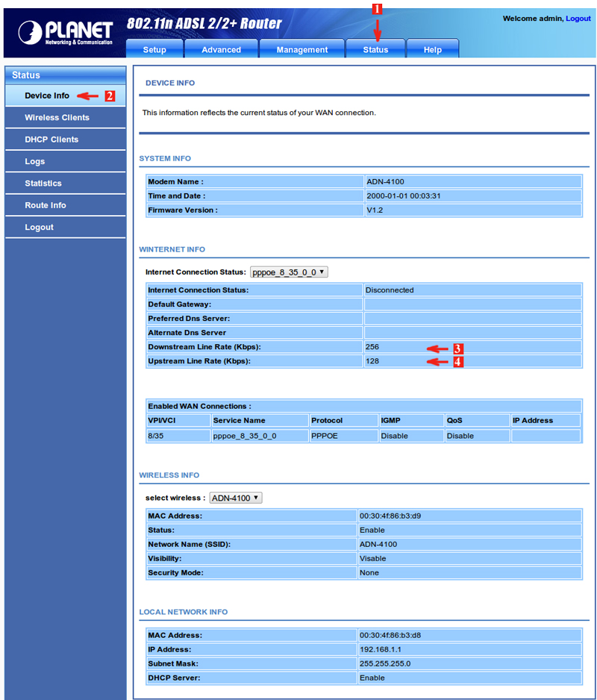
Task: Click the QoS Disable cell
Action: pyautogui.click(x=460, y=436)
